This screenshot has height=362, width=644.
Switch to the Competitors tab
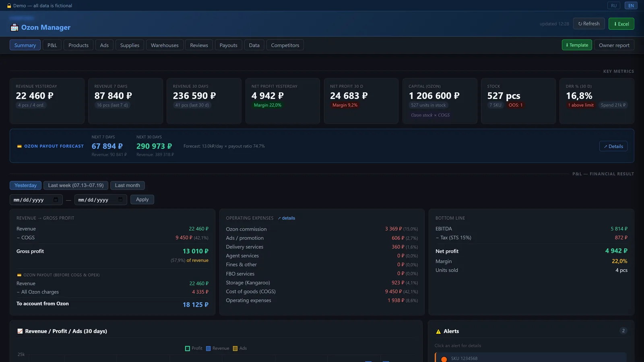click(x=285, y=45)
